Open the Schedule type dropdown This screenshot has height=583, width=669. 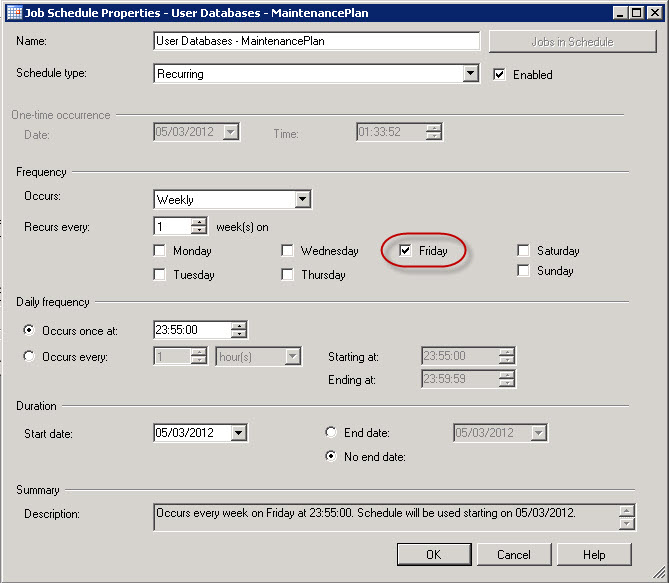click(471, 74)
